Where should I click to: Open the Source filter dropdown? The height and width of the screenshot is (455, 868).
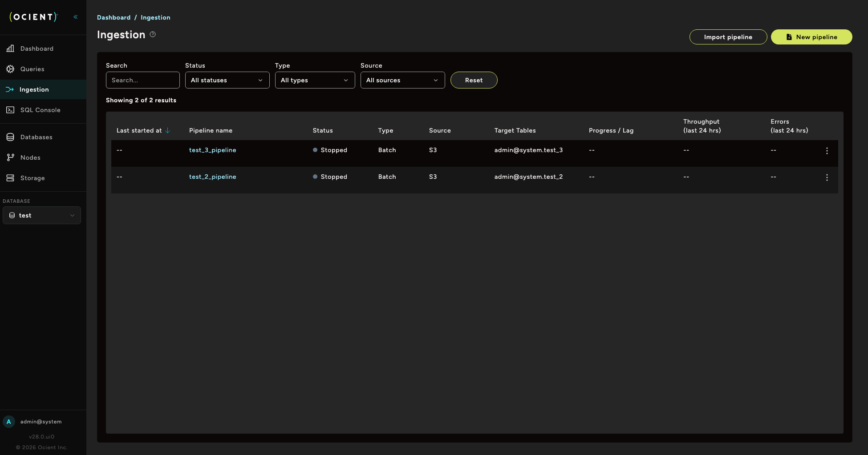[403, 80]
